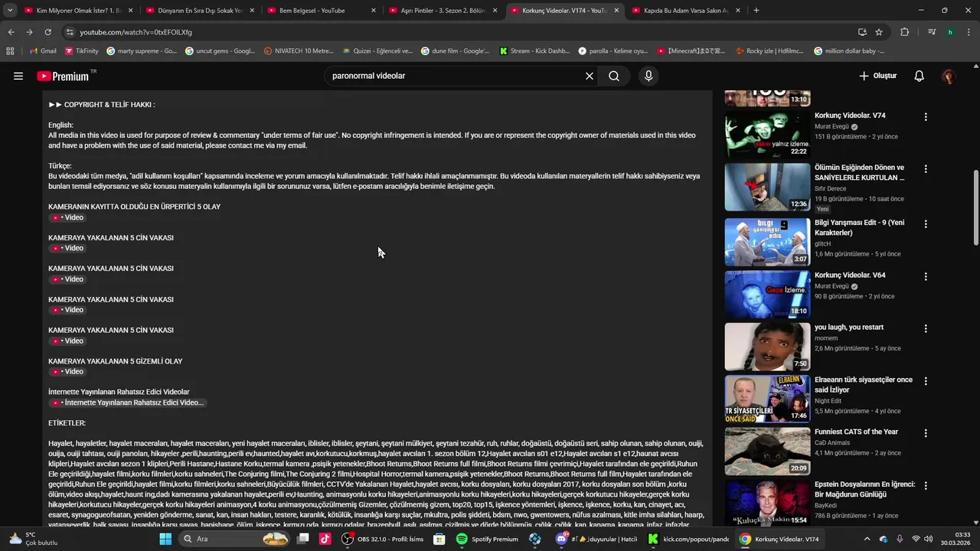This screenshot has width=980, height=551.
Task: Submit search with the magnifier button
Action: [x=614, y=76]
